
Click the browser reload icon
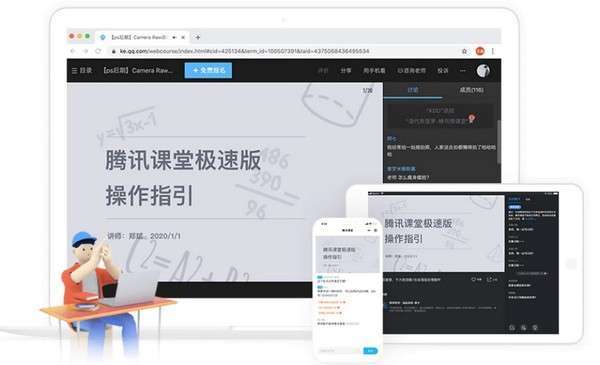pos(98,51)
